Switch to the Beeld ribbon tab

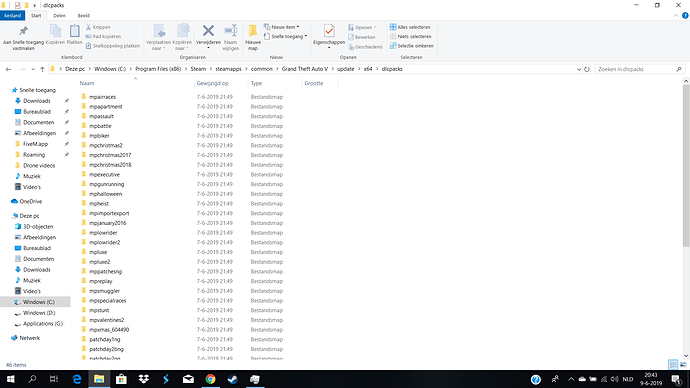84,15
